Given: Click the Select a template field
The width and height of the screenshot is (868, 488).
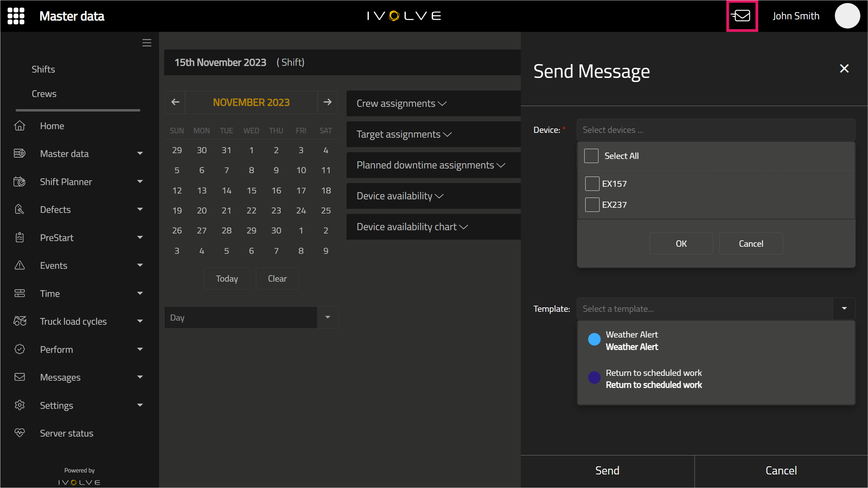Looking at the screenshot, I should click(x=705, y=309).
